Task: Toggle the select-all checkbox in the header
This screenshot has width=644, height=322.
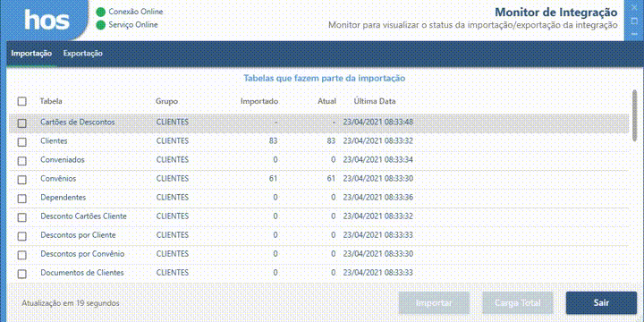Action: click(21, 101)
